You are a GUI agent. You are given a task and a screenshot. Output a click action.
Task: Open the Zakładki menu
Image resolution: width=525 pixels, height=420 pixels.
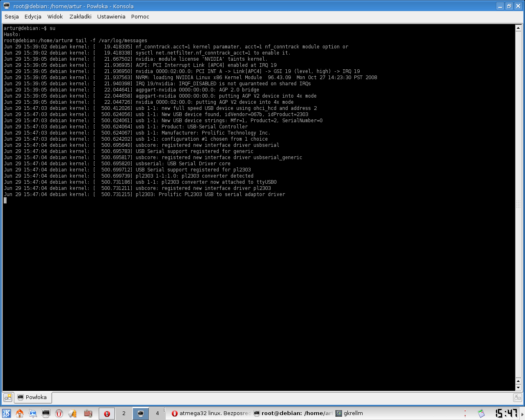pyautogui.click(x=80, y=17)
